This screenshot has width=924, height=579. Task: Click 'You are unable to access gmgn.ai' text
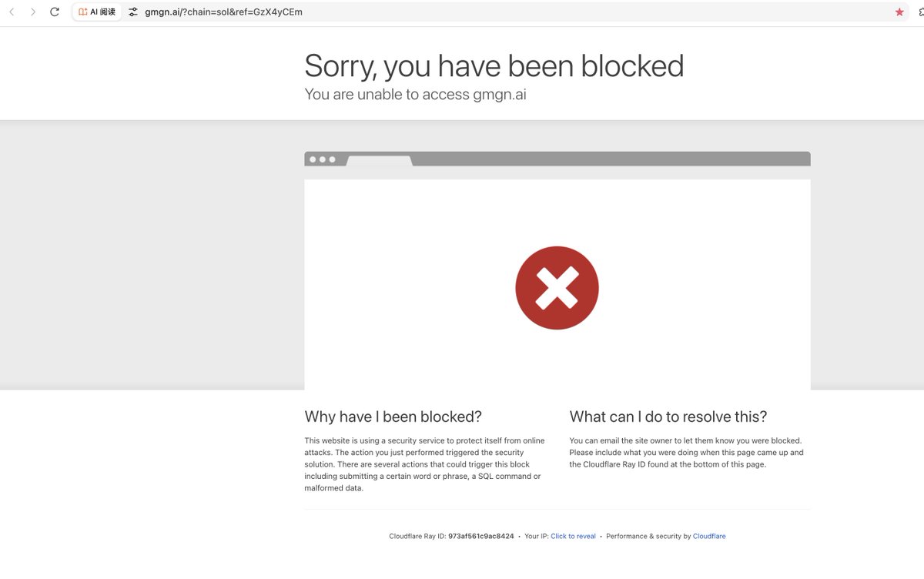pyautogui.click(x=415, y=95)
